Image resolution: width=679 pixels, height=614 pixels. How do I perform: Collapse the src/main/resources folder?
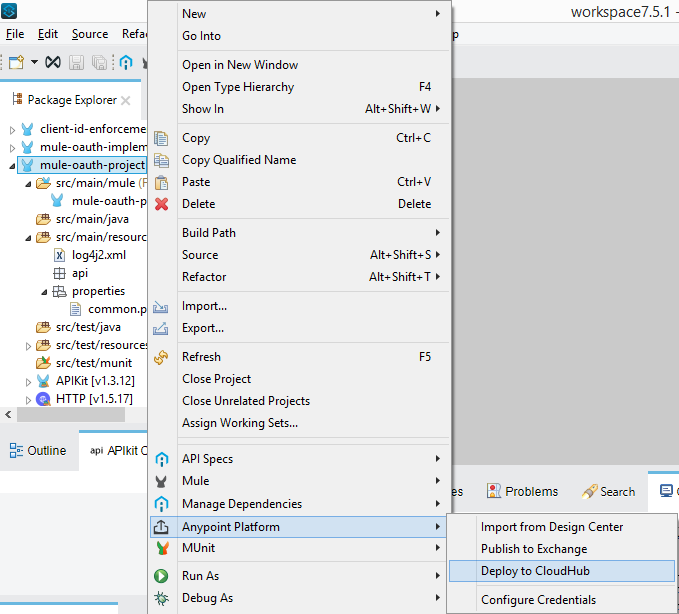(x=28, y=238)
